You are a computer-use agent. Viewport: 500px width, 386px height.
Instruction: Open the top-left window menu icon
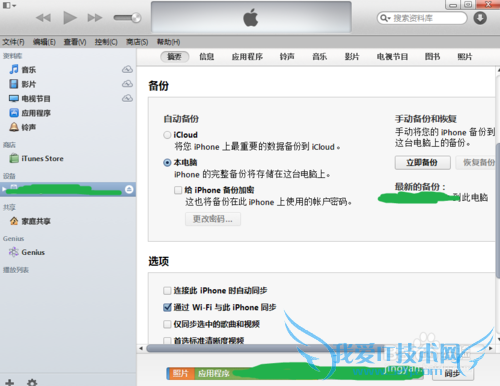pyautogui.click(x=9, y=5)
